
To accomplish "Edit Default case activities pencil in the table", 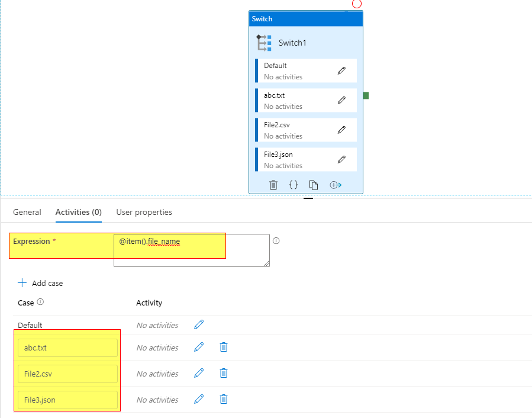I will pyautogui.click(x=199, y=324).
